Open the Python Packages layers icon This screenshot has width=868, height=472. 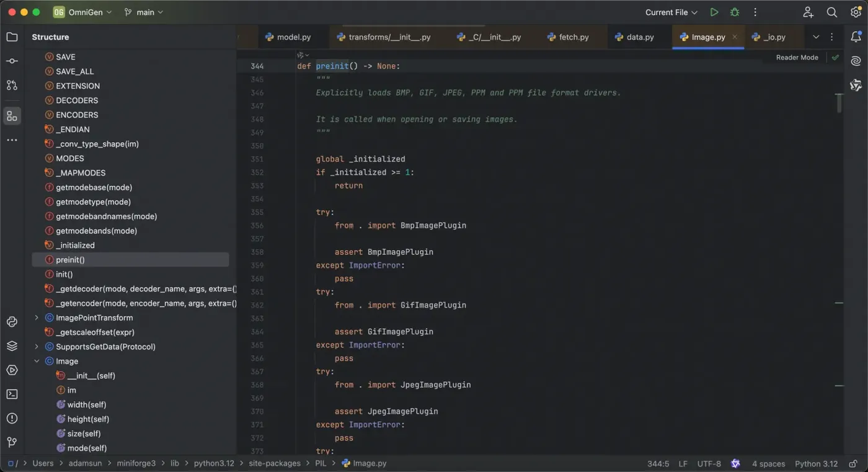pos(12,345)
